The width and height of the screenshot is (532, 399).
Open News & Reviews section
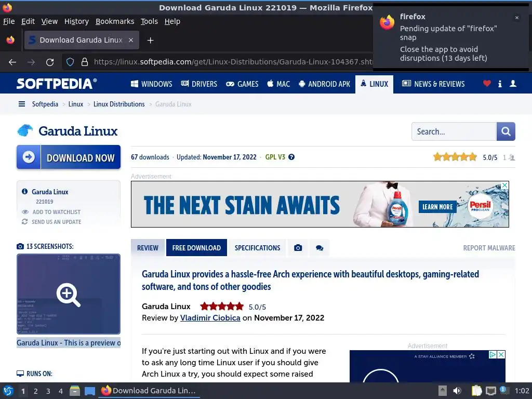pyautogui.click(x=433, y=84)
